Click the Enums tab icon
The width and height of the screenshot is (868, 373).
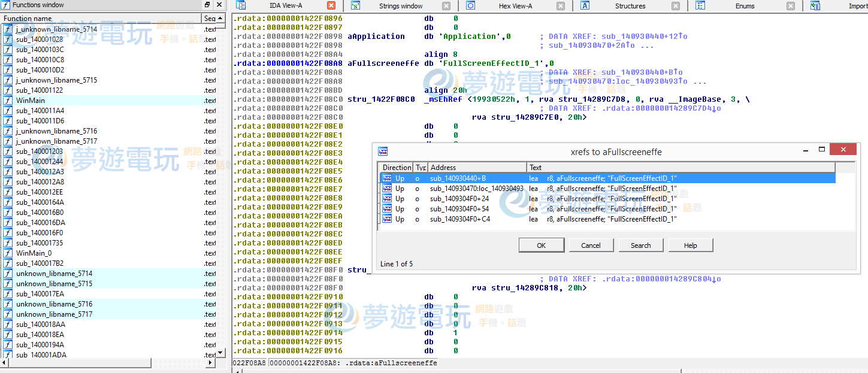click(700, 6)
